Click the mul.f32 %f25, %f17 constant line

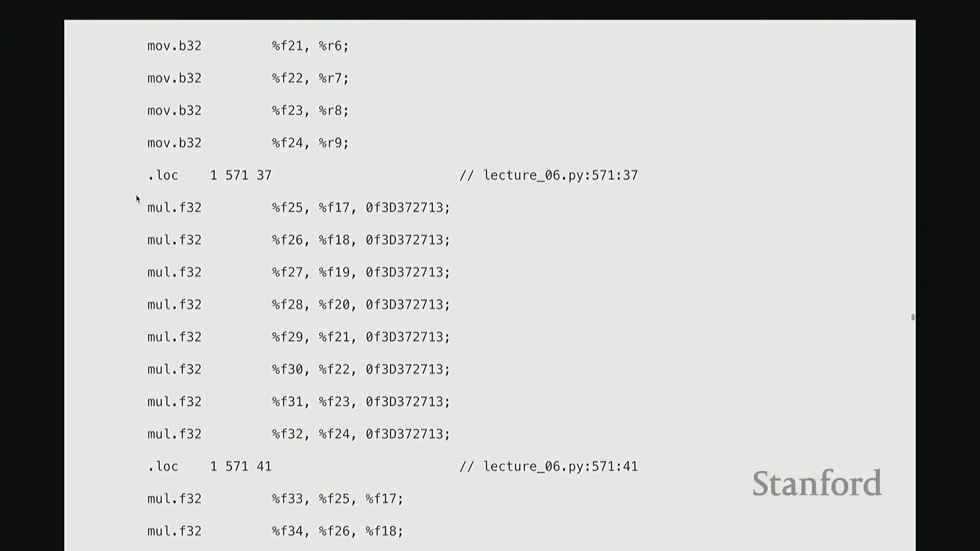tap(299, 208)
